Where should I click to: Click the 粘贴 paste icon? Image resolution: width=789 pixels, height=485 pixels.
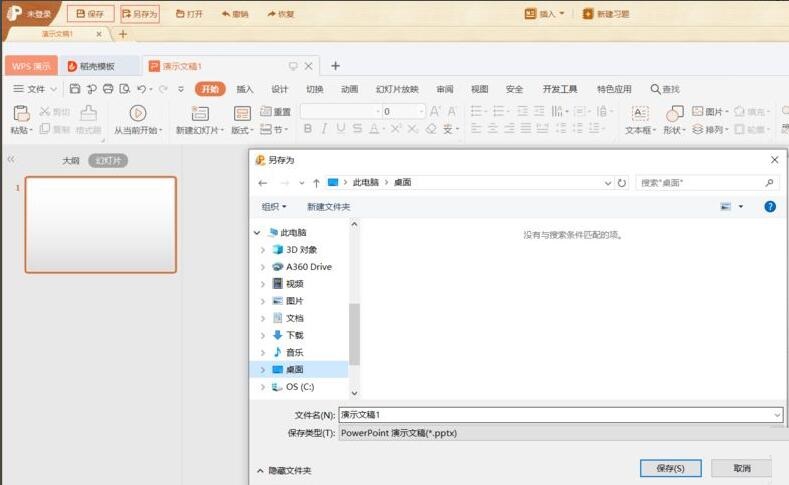pyautogui.click(x=21, y=113)
